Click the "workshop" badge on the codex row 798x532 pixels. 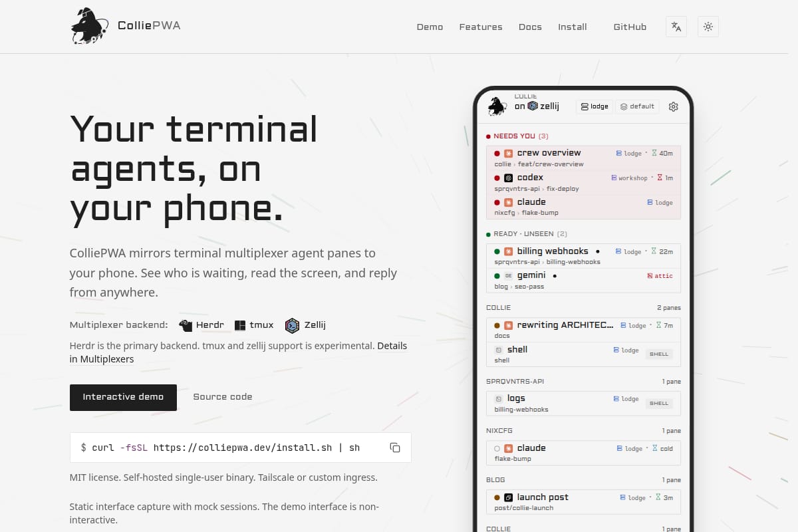point(629,178)
